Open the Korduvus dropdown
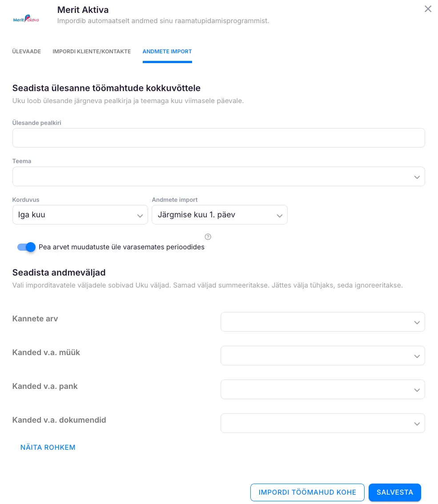Viewport: 438px width, 504px height. 80,215
